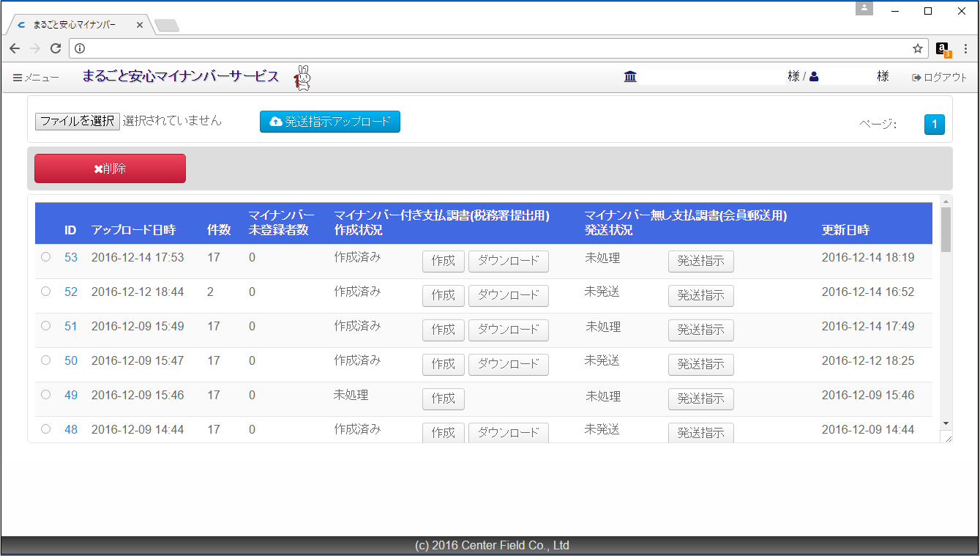Select radio button for ID 48
The height and width of the screenshot is (556, 980).
[45, 429]
